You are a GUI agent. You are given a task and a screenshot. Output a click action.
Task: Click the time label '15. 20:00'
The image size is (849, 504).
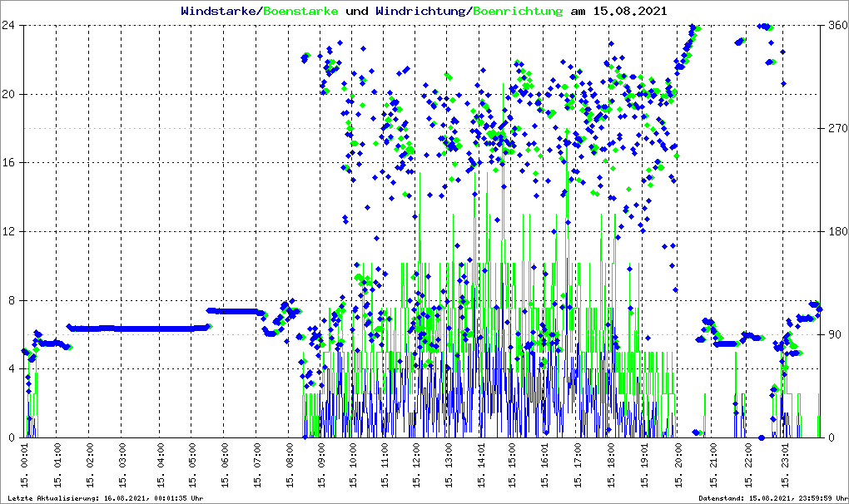pyautogui.click(x=678, y=465)
